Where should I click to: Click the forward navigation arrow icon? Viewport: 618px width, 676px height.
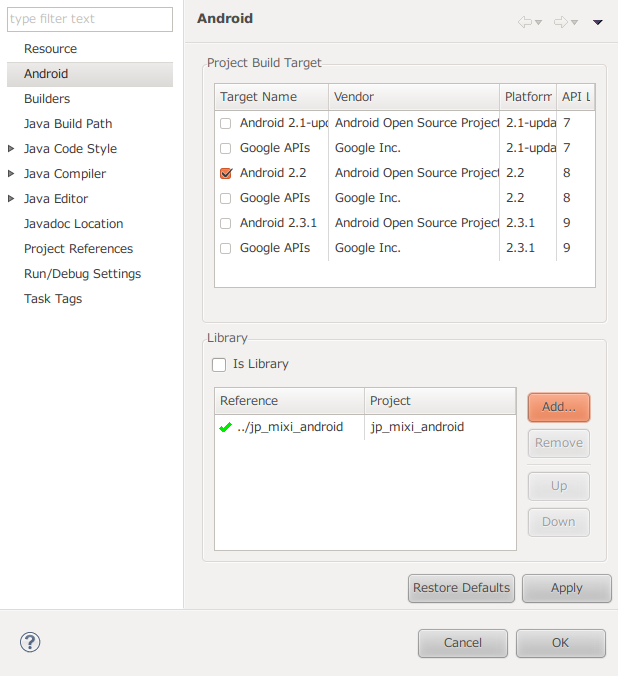(x=561, y=22)
